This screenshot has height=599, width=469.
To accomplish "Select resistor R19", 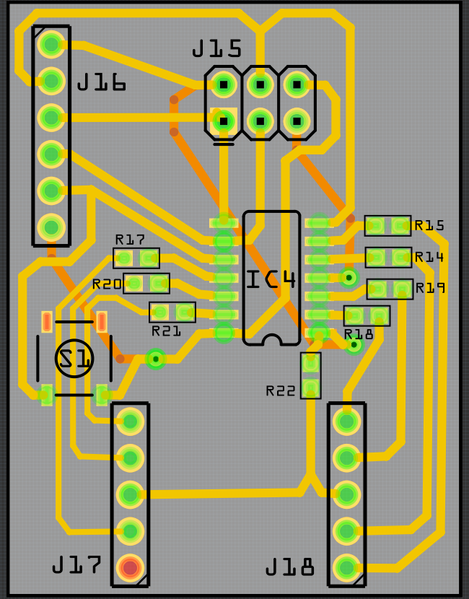I will tap(390, 289).
